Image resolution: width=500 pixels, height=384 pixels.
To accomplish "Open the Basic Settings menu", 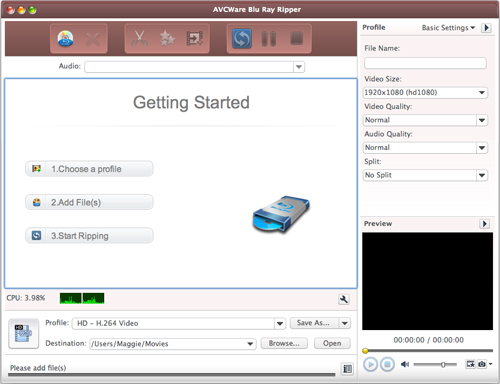I will 448,28.
